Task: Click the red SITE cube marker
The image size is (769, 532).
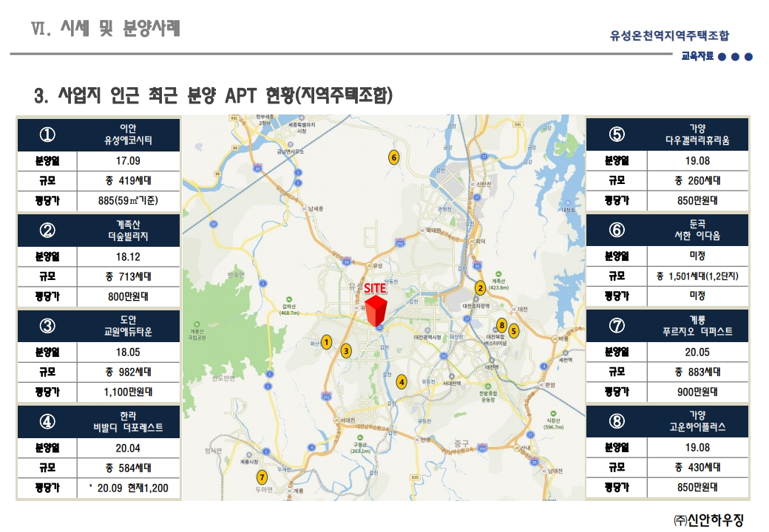Action: (376, 310)
